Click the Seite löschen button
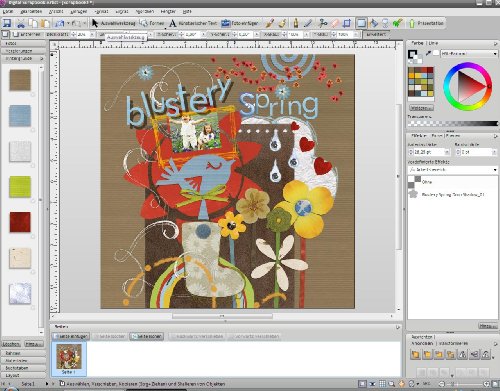The height and width of the screenshot is (391, 500). [147, 336]
